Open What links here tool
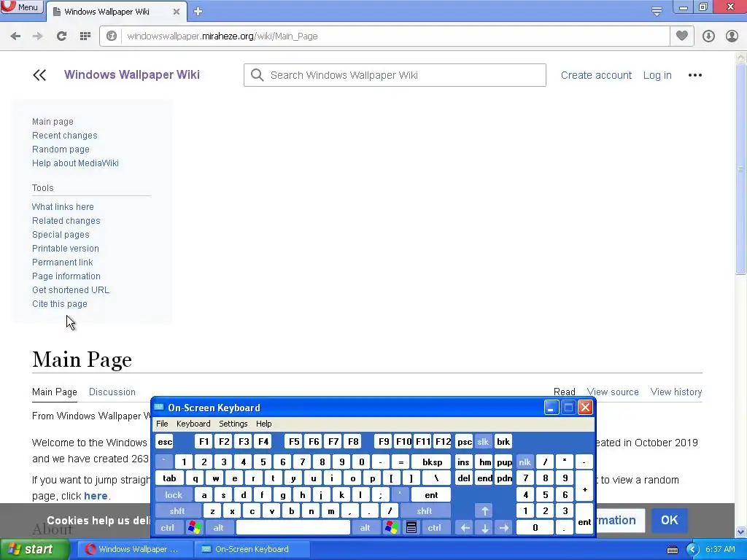Screen dimensions: 747x560 [x=63, y=206]
